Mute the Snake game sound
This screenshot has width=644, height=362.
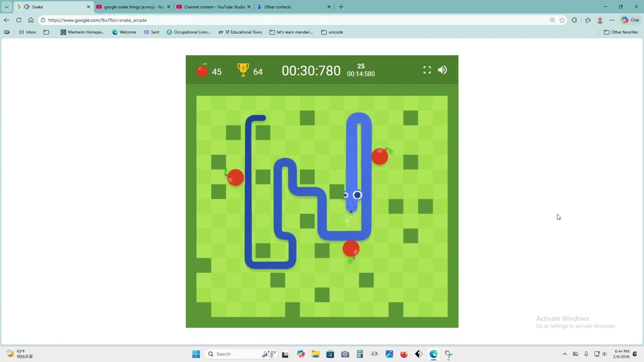(442, 70)
